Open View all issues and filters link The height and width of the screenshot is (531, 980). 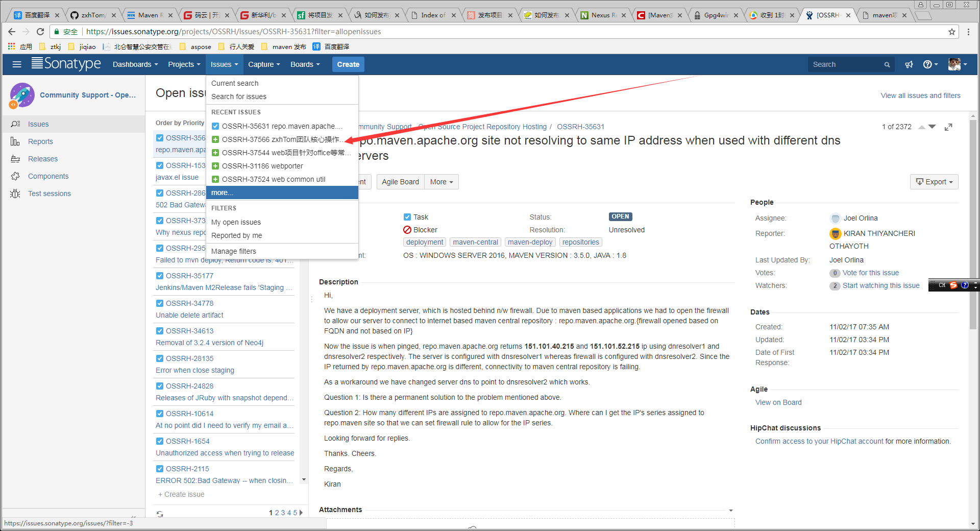(920, 95)
